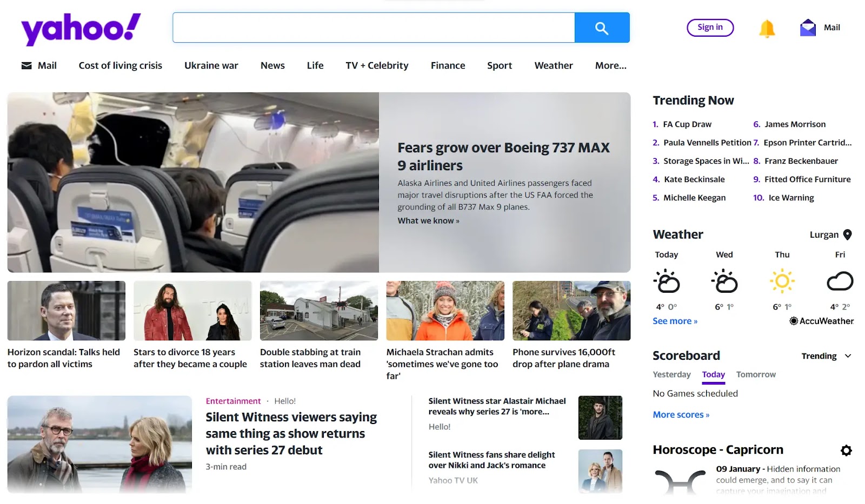Click the envelope icon in the navigation bar

pos(26,65)
